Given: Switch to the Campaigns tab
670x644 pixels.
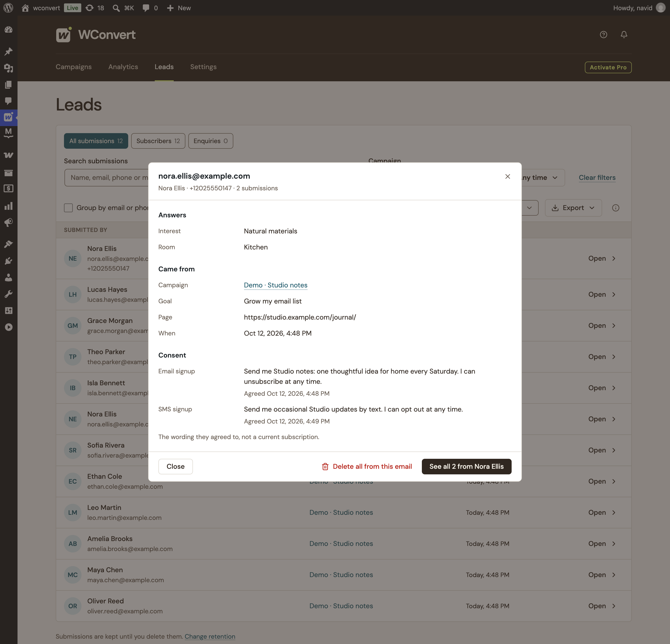Looking at the screenshot, I should (x=73, y=67).
